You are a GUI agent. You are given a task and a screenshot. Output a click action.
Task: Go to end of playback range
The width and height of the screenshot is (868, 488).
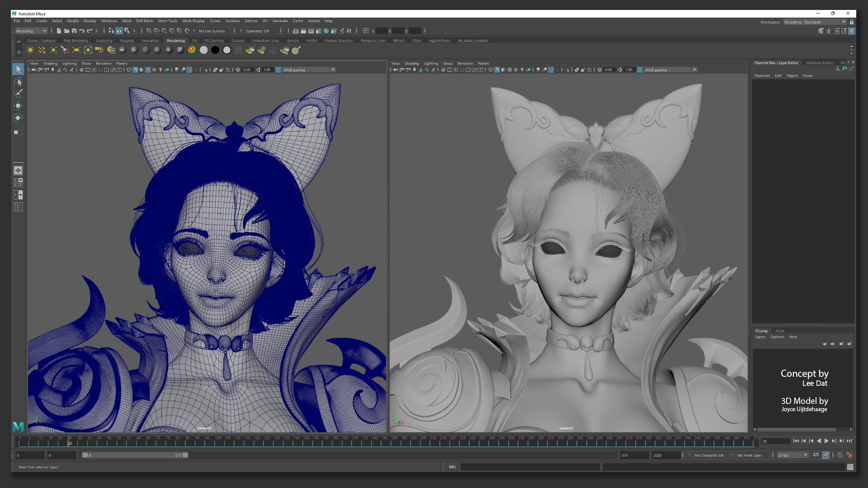point(849,441)
